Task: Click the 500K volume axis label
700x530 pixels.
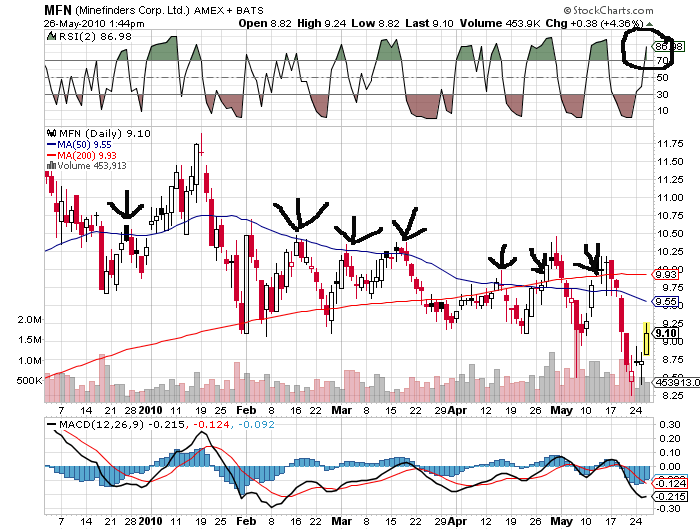Action: tap(29, 380)
